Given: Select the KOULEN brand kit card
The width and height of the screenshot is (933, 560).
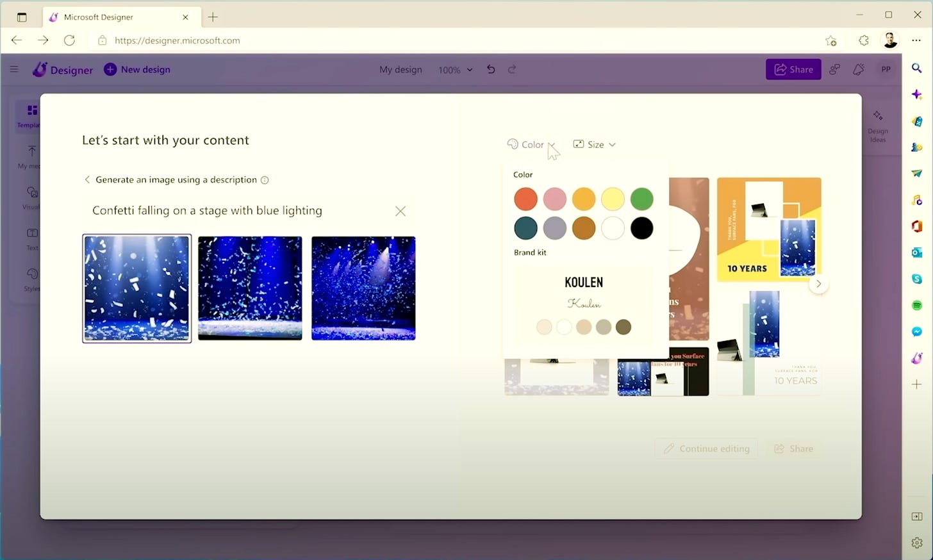Looking at the screenshot, I should [584, 305].
